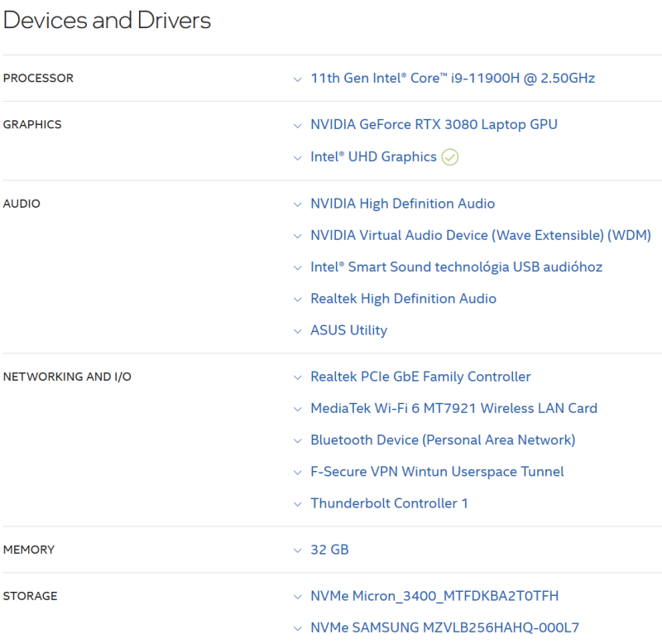Expand chevron beside ASUS Utility

tap(298, 331)
